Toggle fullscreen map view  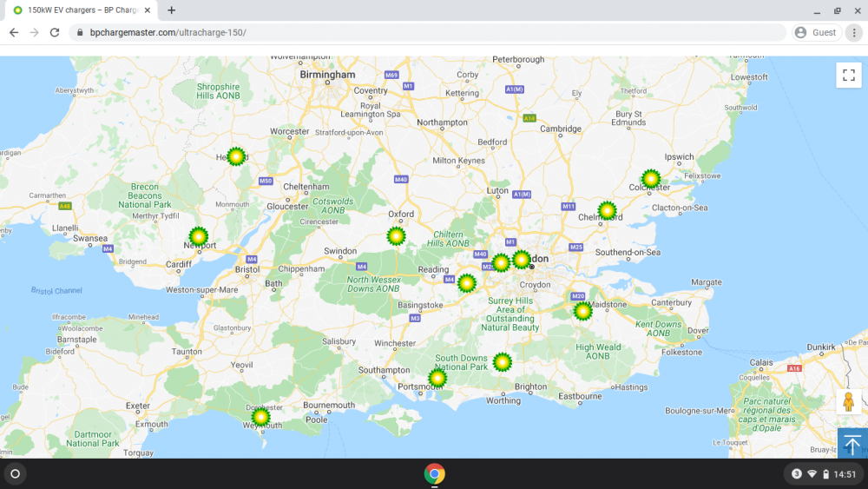[x=849, y=75]
